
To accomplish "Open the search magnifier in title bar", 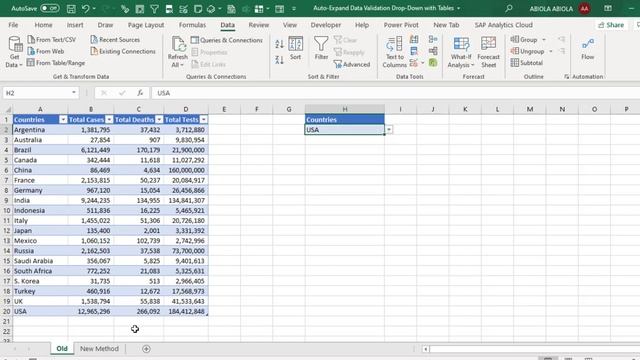I will tap(509, 8).
